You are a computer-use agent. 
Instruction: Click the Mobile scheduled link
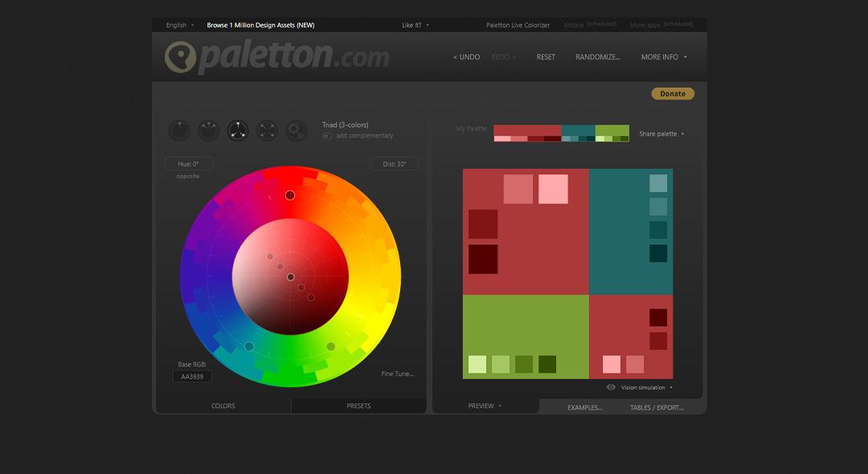(x=590, y=25)
